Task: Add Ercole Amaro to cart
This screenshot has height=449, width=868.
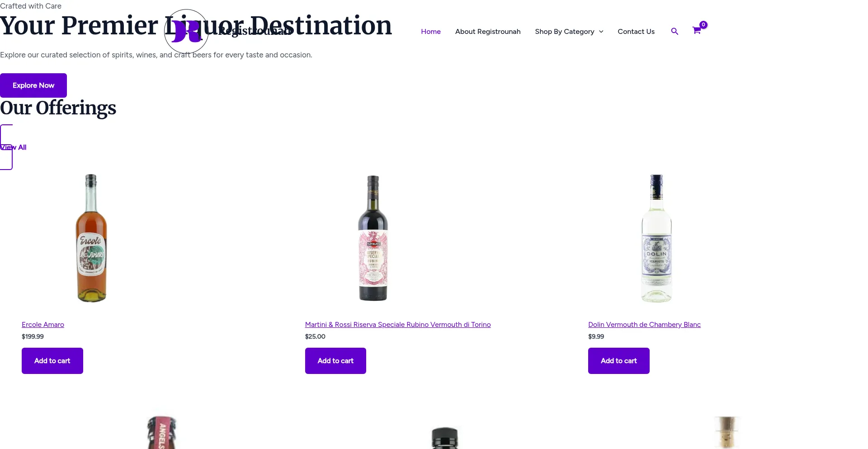Action: [52, 361]
